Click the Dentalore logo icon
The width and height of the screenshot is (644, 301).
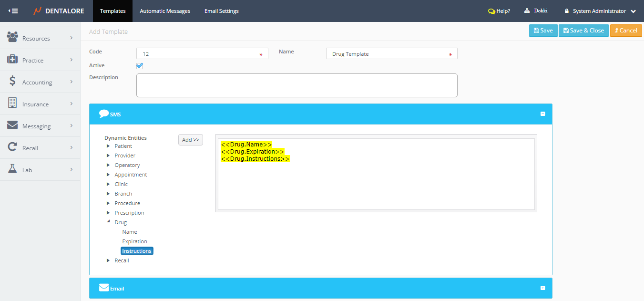[38, 11]
